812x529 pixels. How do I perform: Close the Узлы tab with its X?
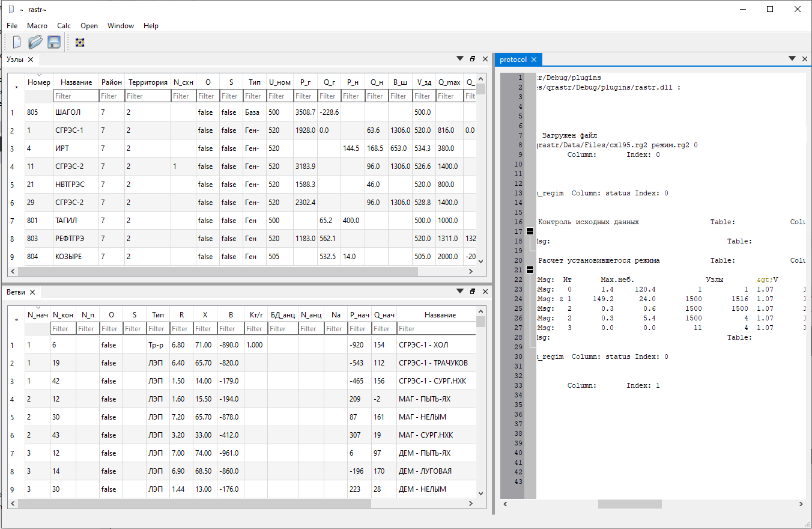(x=30, y=60)
